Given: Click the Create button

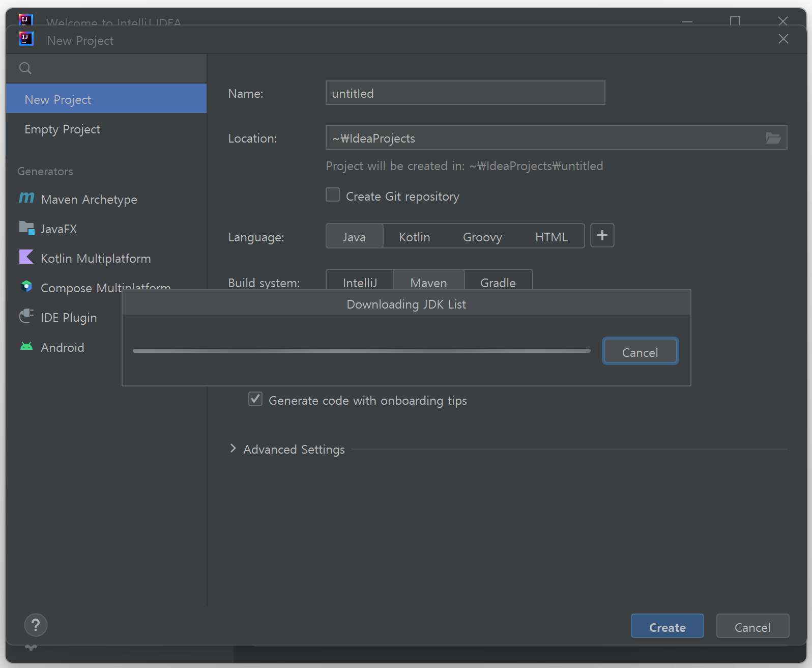Looking at the screenshot, I should (x=668, y=626).
